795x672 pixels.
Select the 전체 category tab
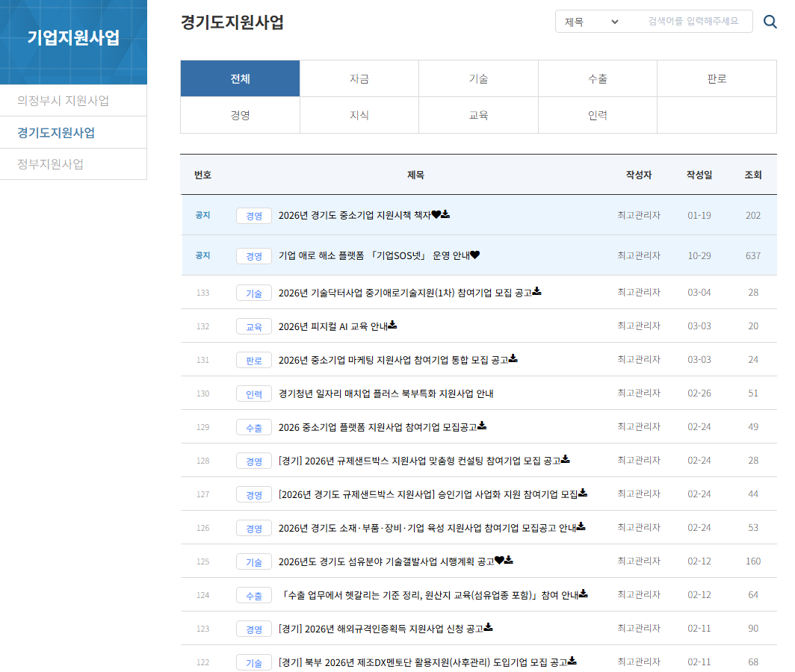tap(240, 78)
